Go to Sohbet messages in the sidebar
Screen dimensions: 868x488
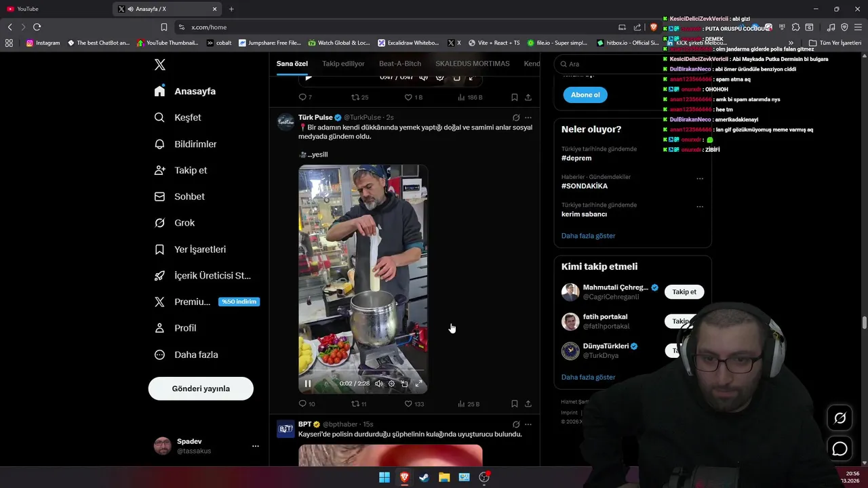(180, 197)
